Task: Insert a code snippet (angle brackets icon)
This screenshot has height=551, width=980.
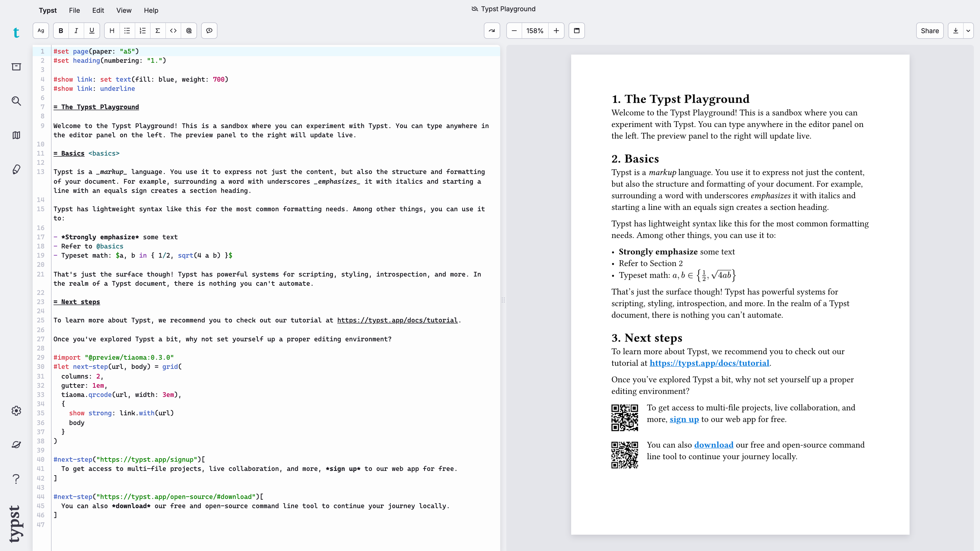Action: pyautogui.click(x=174, y=31)
